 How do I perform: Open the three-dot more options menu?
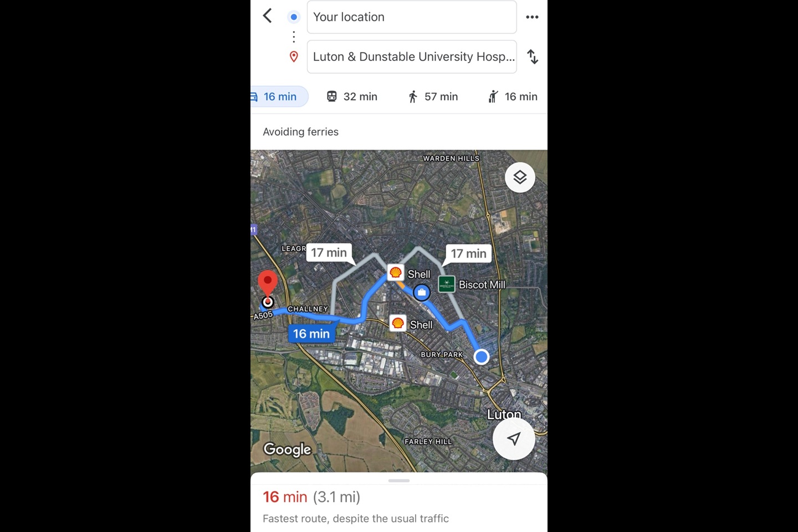(532, 17)
